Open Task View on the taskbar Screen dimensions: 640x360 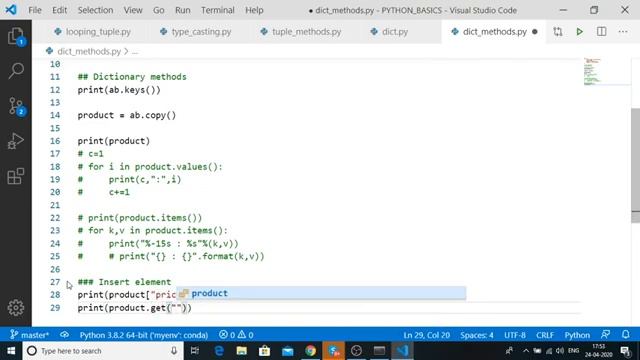(195, 351)
